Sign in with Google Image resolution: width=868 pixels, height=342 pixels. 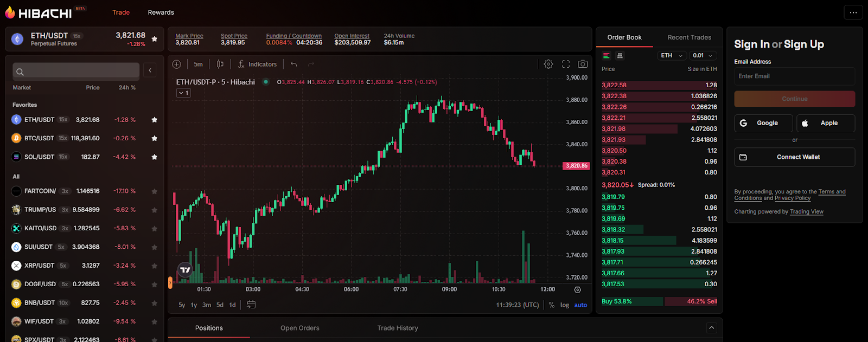(764, 123)
